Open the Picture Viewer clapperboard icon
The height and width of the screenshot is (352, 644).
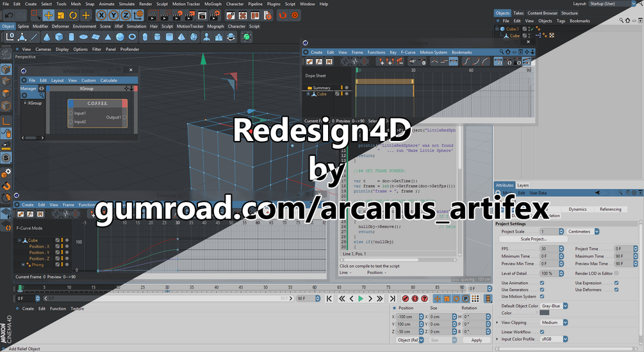pyautogui.click(x=202, y=15)
